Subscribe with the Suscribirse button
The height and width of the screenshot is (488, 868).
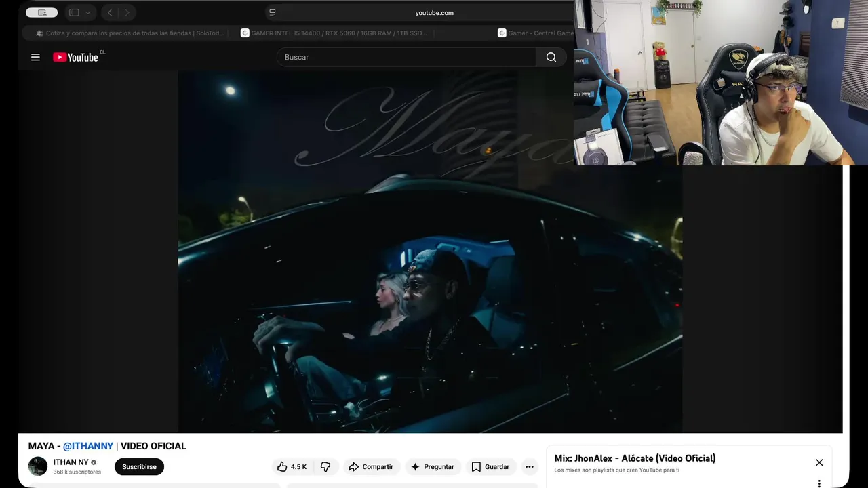point(139,466)
